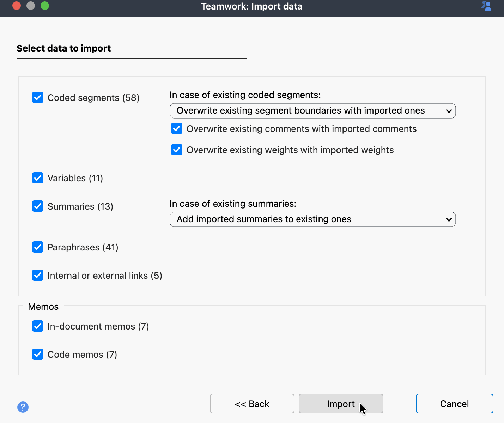
Task: Click the 'In case of existing summaries:' label
Action: tap(233, 204)
